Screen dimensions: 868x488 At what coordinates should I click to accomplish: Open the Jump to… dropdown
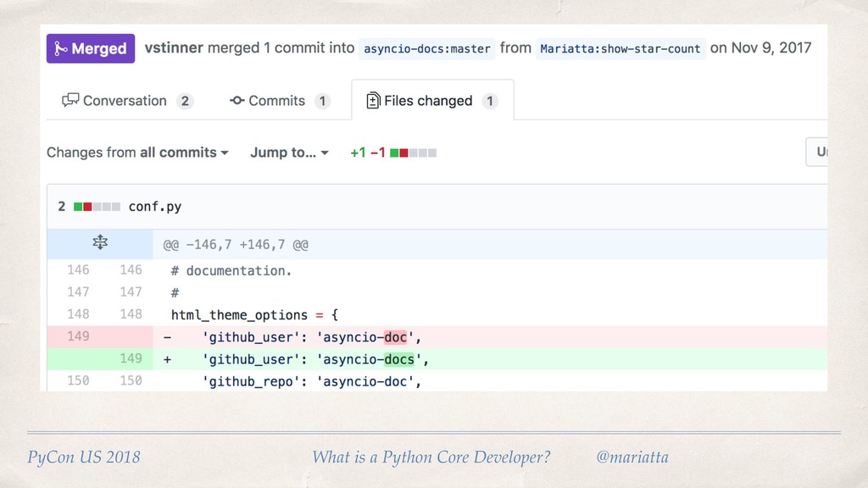click(x=289, y=152)
